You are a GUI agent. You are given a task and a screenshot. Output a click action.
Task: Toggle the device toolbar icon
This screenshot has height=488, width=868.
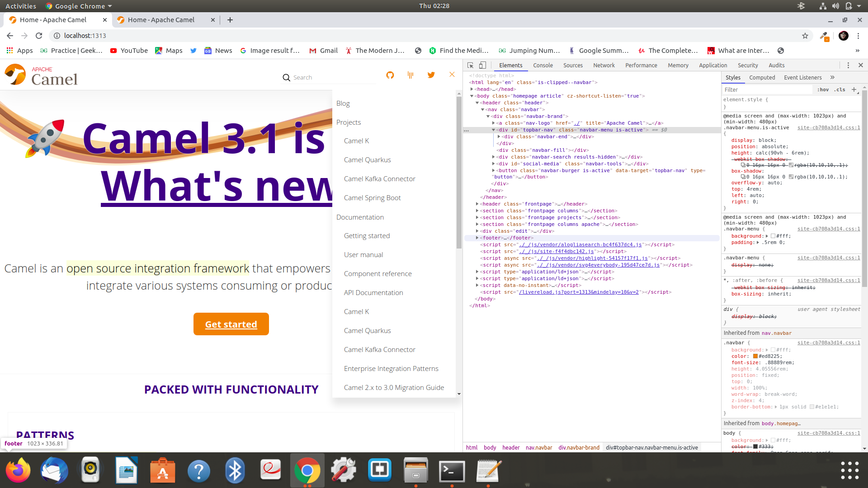[482, 66]
